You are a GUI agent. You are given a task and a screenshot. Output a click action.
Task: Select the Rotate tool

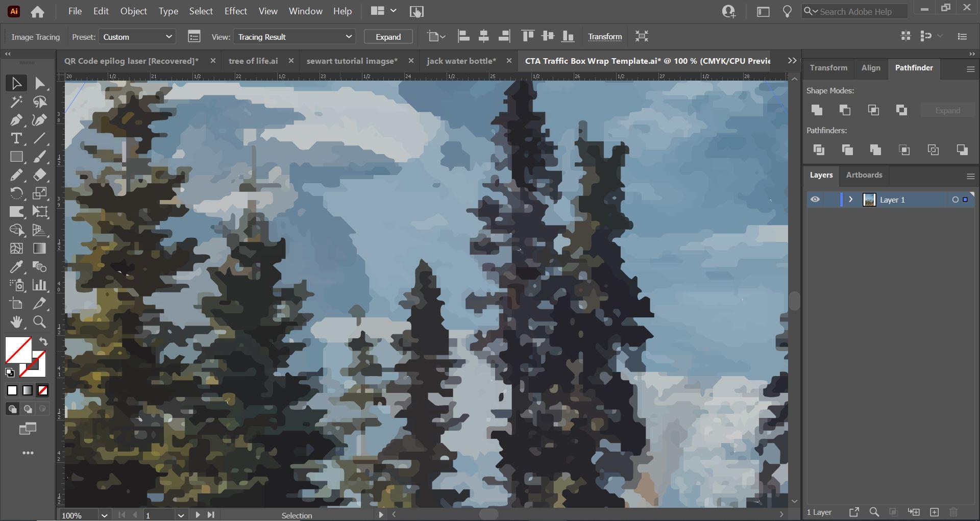pos(16,193)
